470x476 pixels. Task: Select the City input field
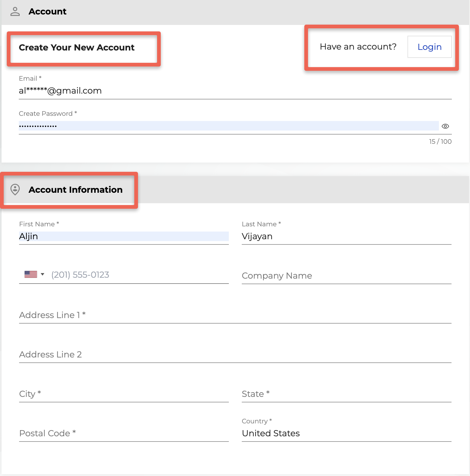123,394
